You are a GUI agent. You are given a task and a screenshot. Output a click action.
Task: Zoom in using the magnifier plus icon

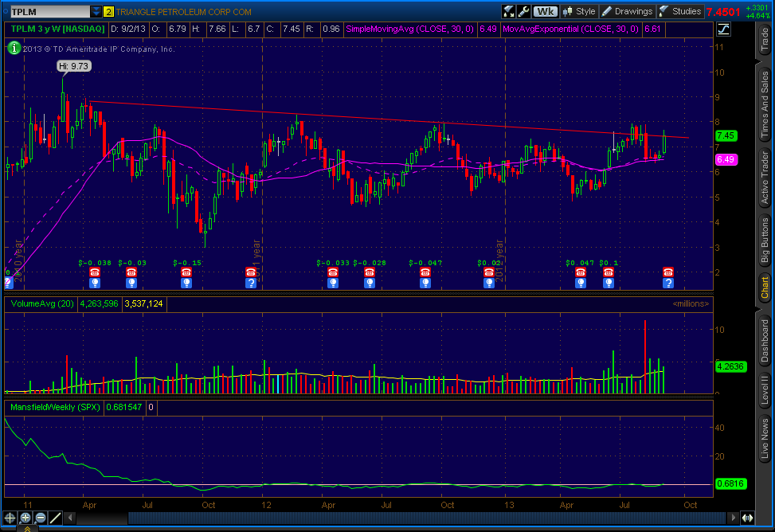[25, 517]
